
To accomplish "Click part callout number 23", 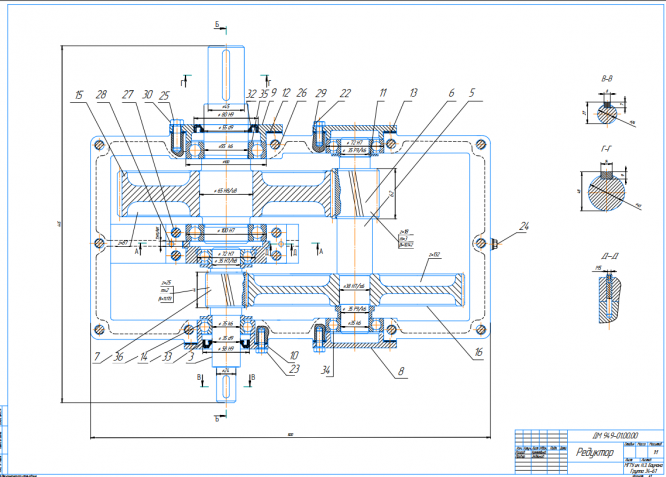I will (294, 369).
